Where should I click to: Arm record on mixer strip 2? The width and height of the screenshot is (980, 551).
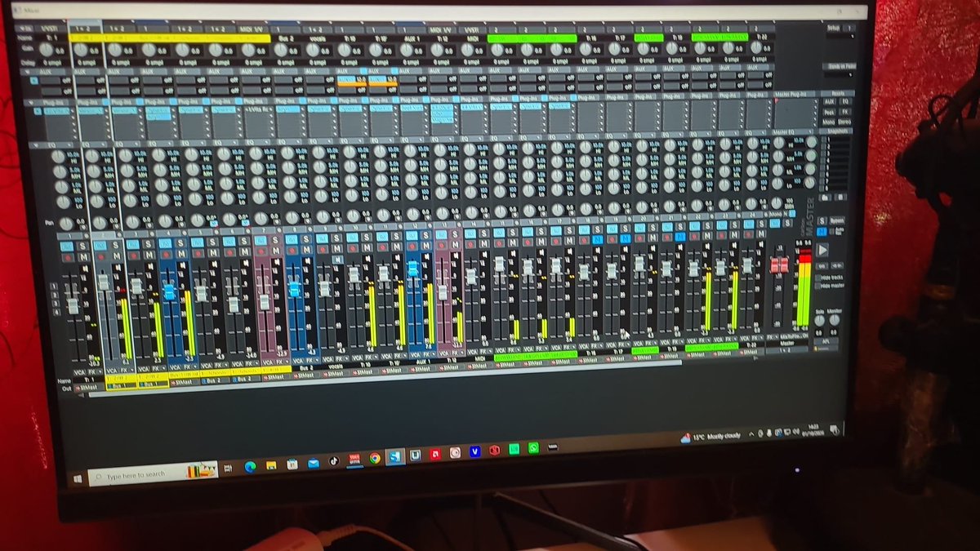100,257
